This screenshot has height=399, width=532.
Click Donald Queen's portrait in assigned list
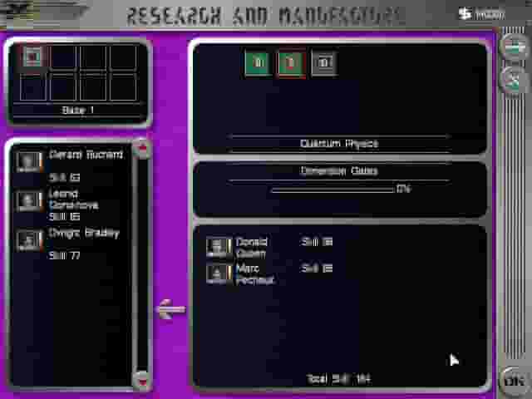219,247
